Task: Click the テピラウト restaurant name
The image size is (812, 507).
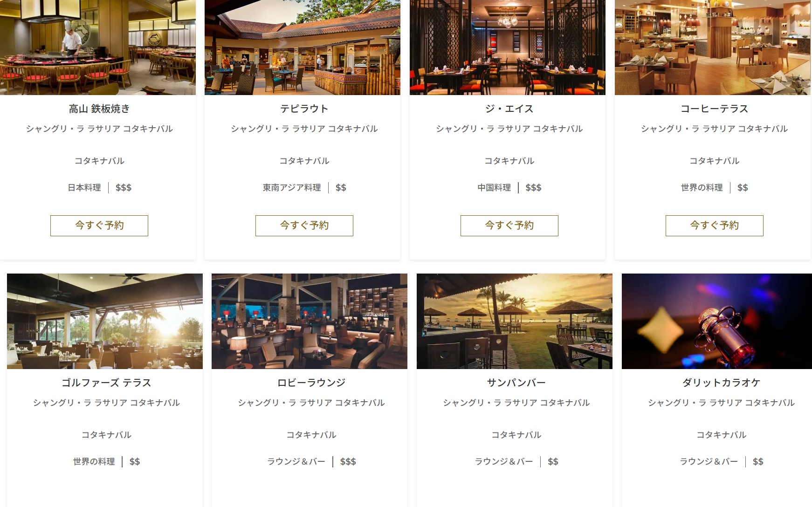Action: pyautogui.click(x=304, y=109)
